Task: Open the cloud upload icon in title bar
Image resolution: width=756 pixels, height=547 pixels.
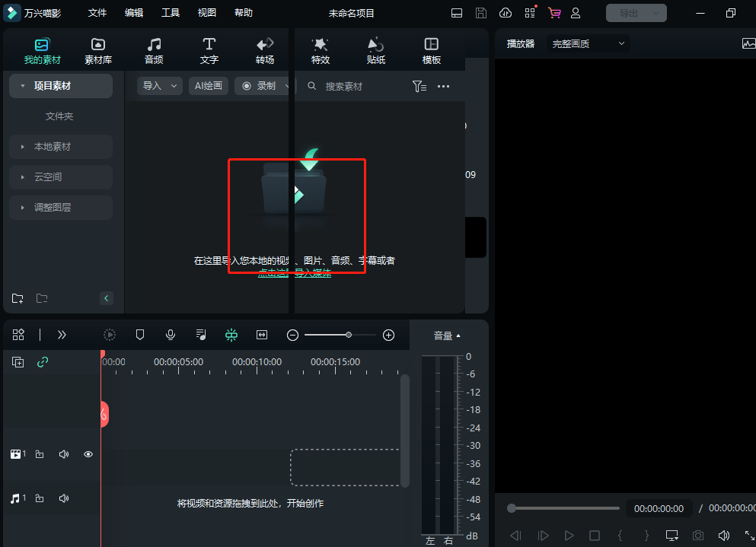Action: (x=505, y=13)
